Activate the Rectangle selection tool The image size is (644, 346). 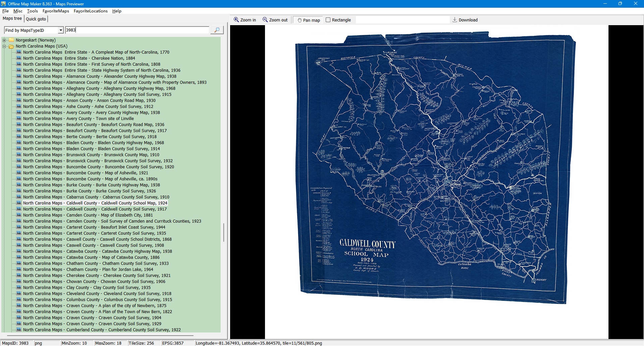pyautogui.click(x=328, y=20)
